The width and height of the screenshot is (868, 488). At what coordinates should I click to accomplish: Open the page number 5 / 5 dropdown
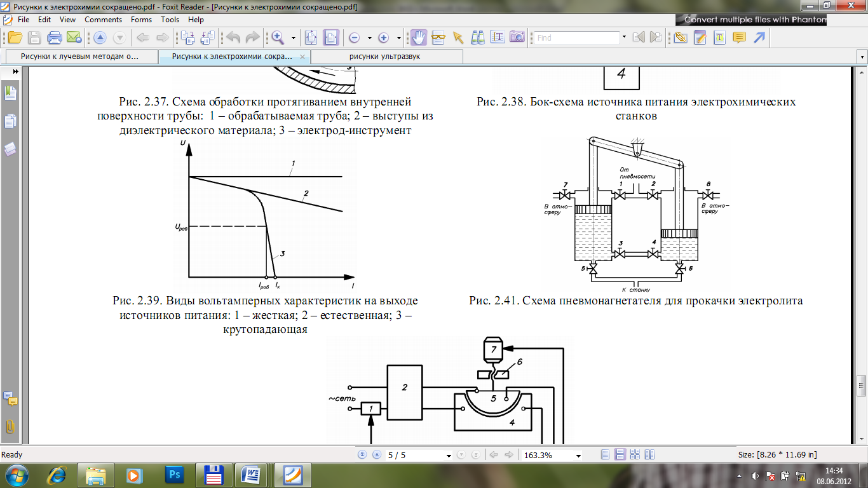point(449,456)
